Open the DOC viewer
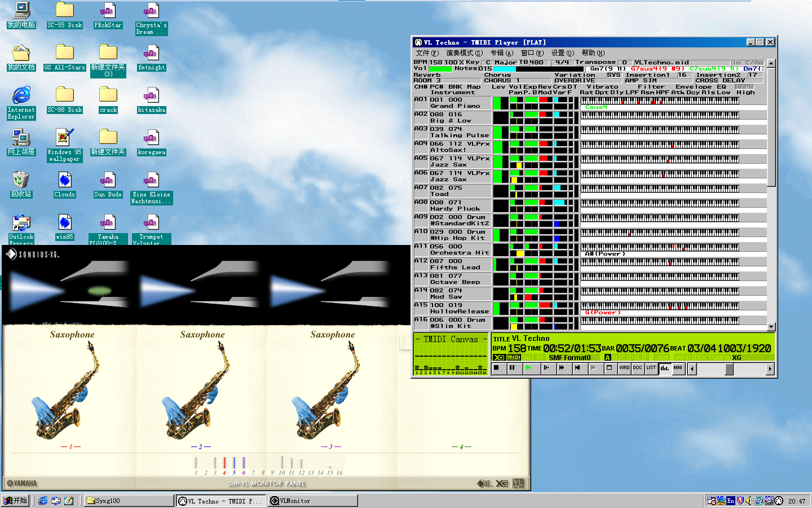Screen dimensions: 812x508 pyautogui.click(x=638, y=369)
